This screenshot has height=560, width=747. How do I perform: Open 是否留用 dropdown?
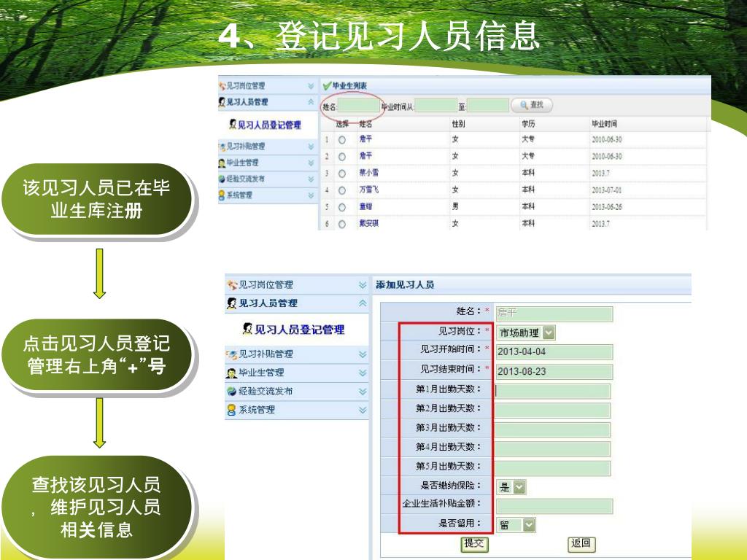pyautogui.click(x=516, y=525)
